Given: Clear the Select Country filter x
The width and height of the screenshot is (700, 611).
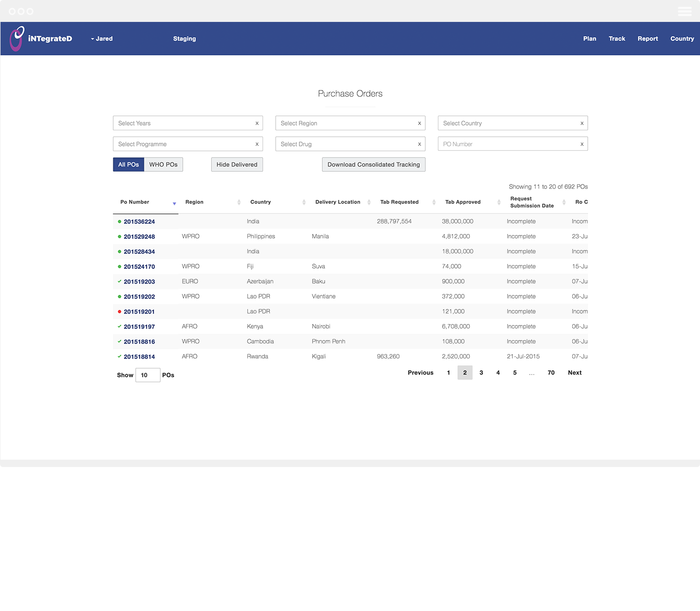Looking at the screenshot, I should (x=581, y=124).
